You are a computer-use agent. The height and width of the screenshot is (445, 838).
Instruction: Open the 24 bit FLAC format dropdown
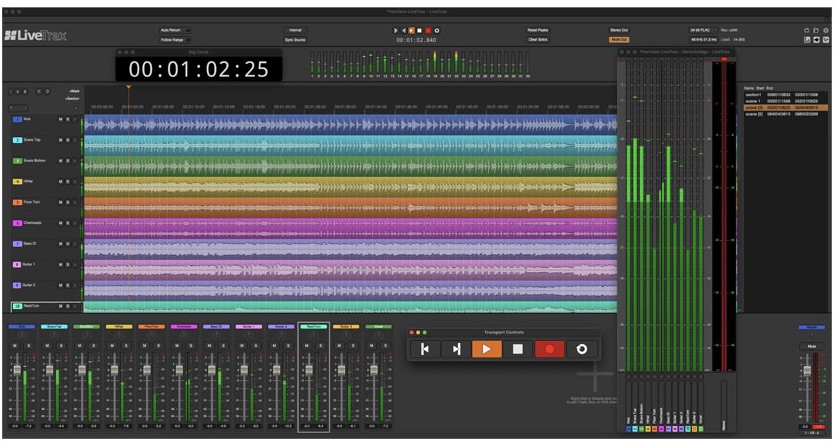pyautogui.click(x=703, y=30)
